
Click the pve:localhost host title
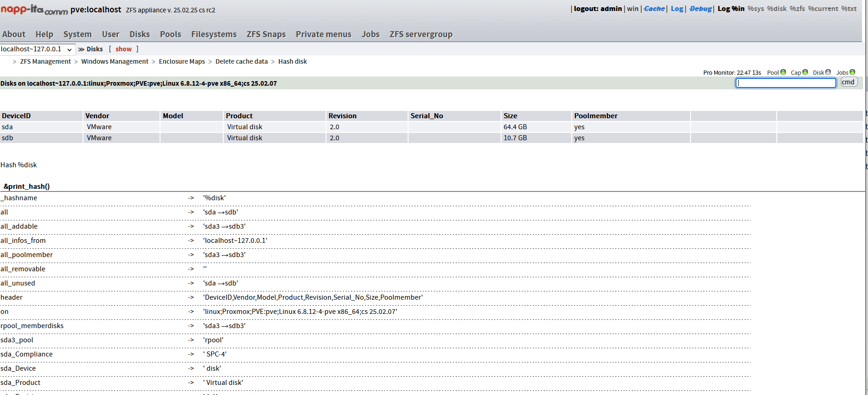pos(96,10)
